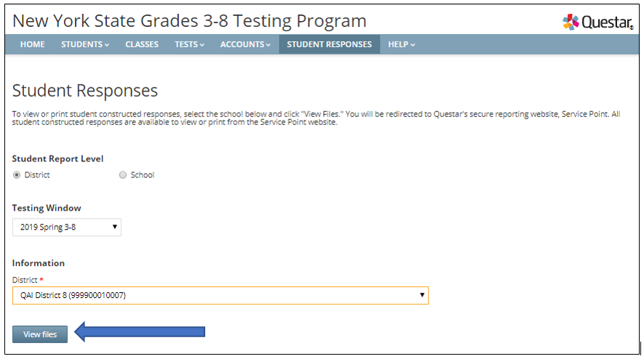Click the Students menu chevron arrow
The height and width of the screenshot is (359, 644).
pyautogui.click(x=107, y=45)
